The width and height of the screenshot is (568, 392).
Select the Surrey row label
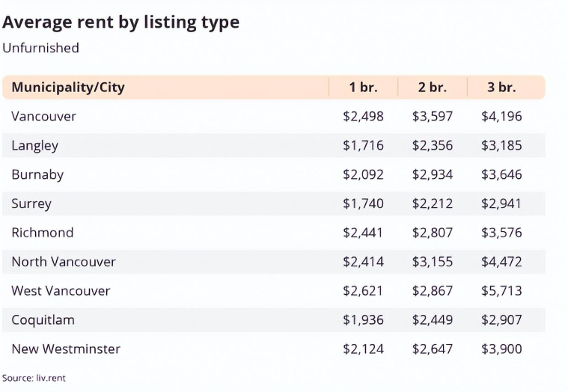[31, 203]
